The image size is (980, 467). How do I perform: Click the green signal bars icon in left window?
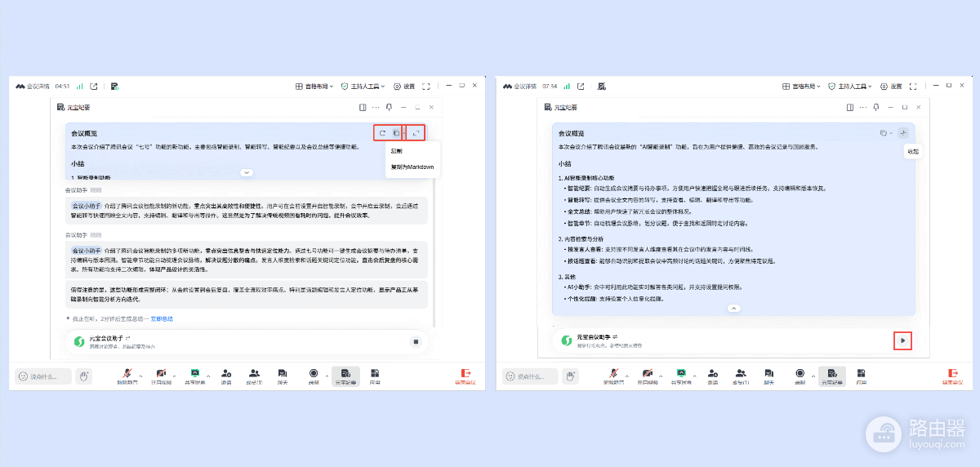pos(80,86)
